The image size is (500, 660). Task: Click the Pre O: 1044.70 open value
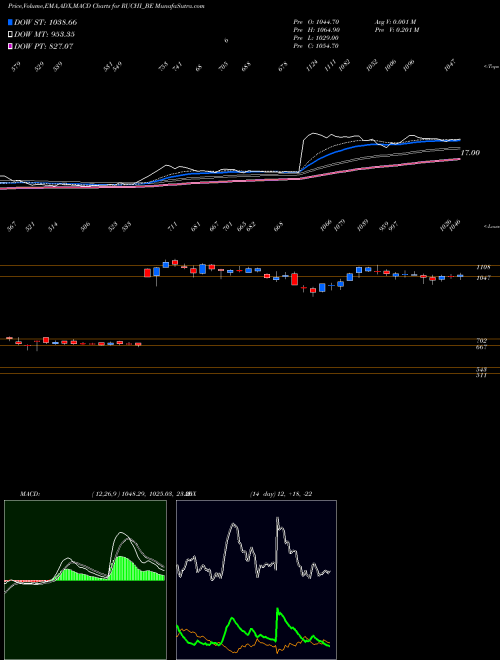[316, 21]
